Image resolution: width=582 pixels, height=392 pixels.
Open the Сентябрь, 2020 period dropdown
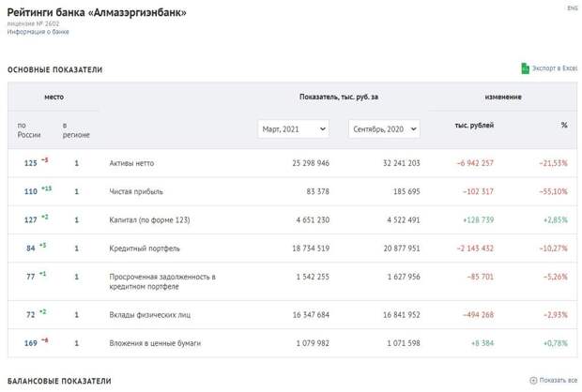point(384,129)
